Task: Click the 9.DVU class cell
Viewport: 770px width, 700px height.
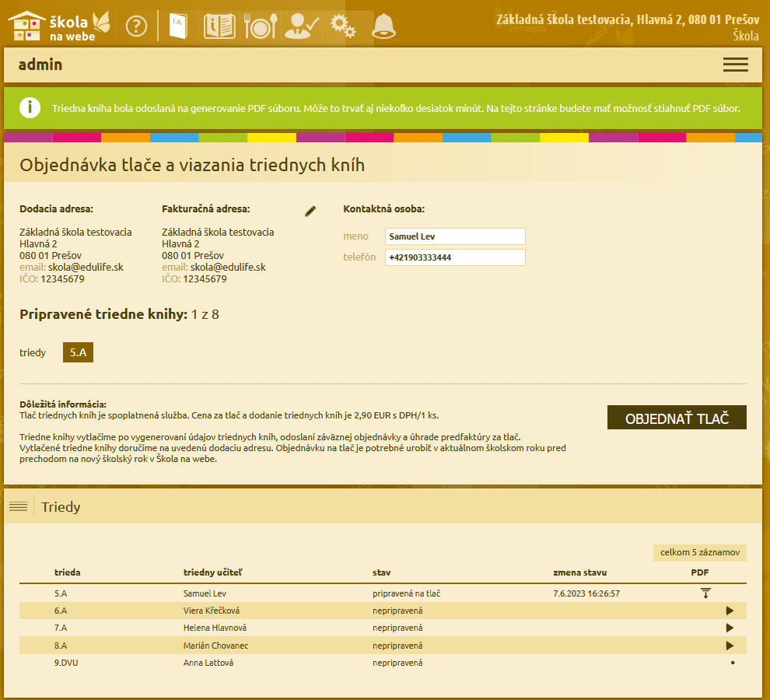Action: [x=66, y=663]
